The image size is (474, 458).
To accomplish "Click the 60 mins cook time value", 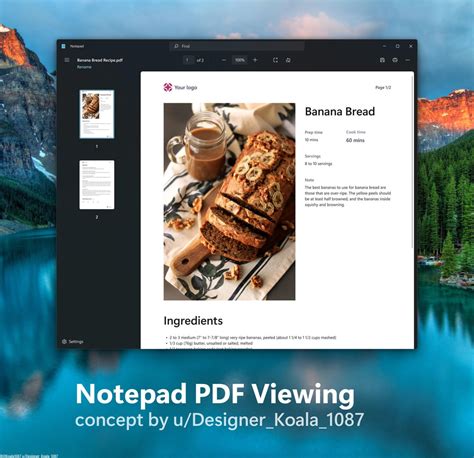I will click(355, 140).
